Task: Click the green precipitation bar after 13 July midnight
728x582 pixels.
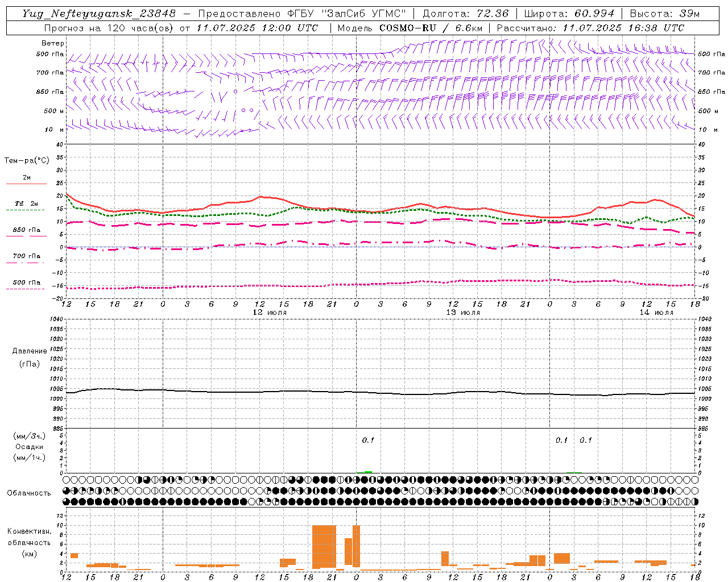Action: point(368,472)
